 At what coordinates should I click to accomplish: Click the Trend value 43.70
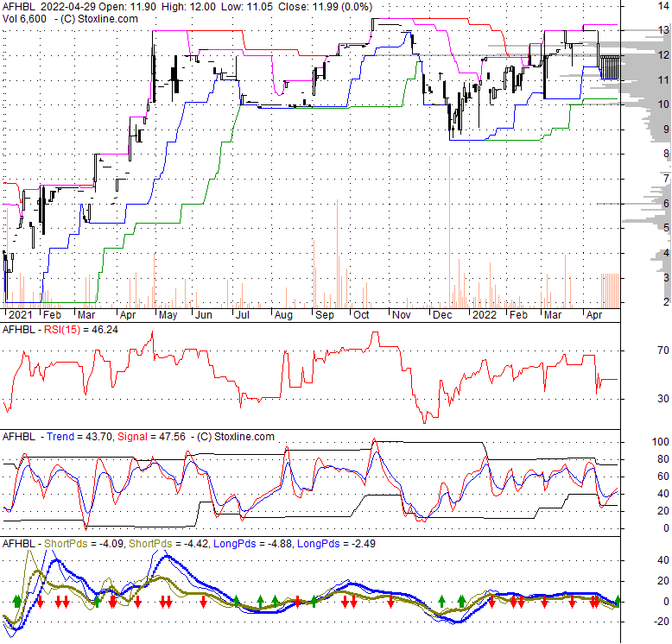point(99,437)
